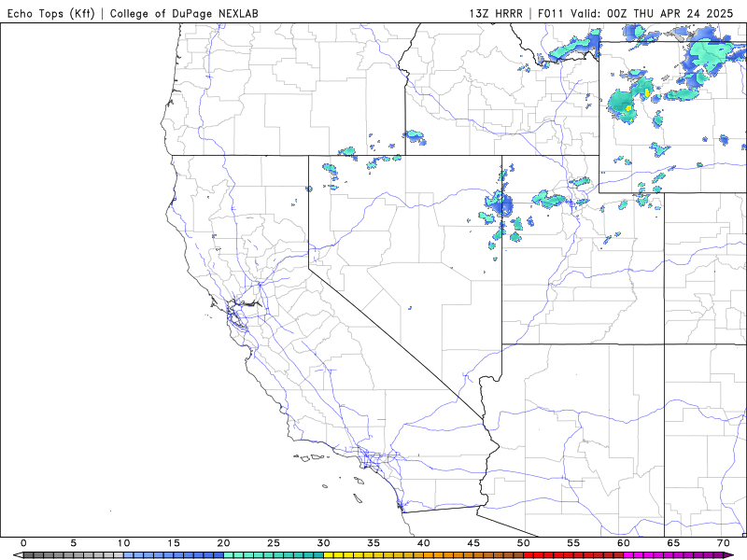Click the colorbar label '40'
Image resolution: width=747 pixels, height=560 pixels.
(x=424, y=543)
